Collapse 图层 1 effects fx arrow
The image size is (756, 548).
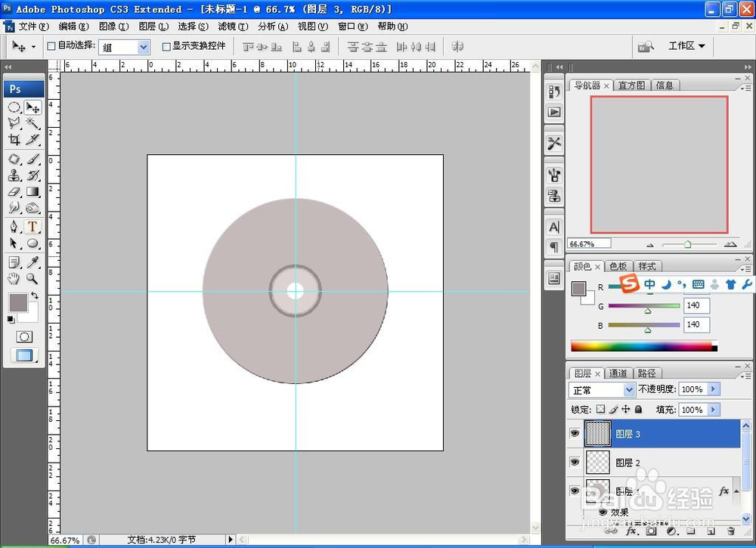click(736, 491)
